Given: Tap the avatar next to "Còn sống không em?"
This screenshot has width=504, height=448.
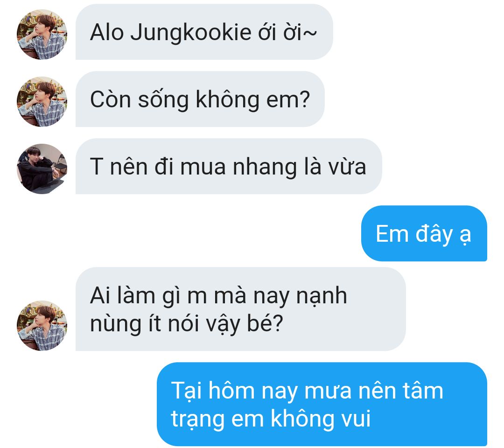Looking at the screenshot, I should point(42,102).
